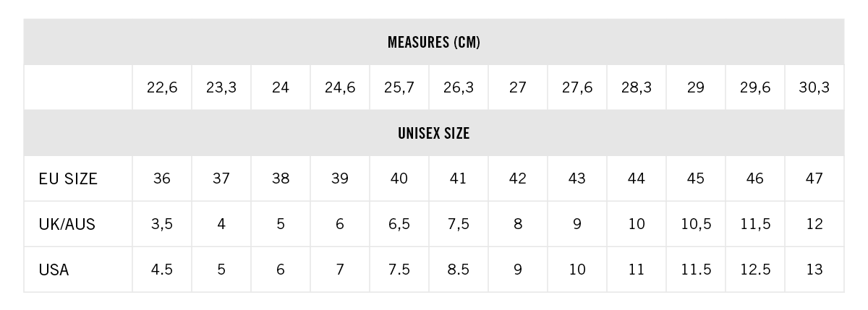Select the UNISEX SIZE header row
The width and height of the screenshot is (868, 310).
tap(434, 133)
